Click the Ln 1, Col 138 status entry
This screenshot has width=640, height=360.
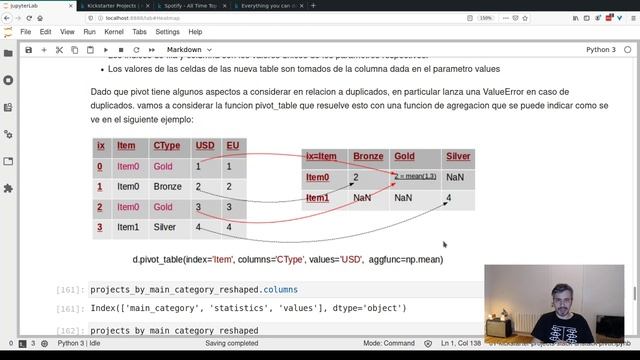coord(461,343)
